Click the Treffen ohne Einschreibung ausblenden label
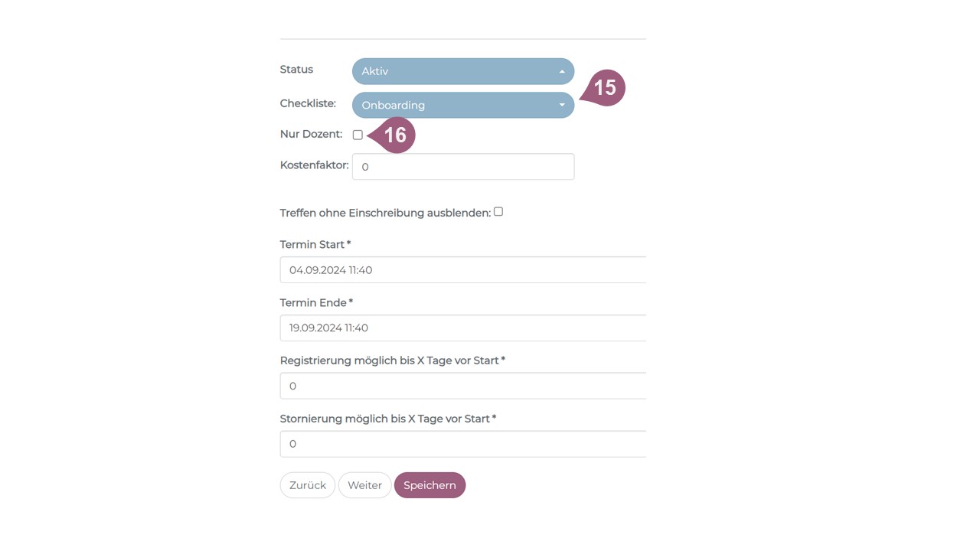This screenshot has height=551, width=980. 385,213
